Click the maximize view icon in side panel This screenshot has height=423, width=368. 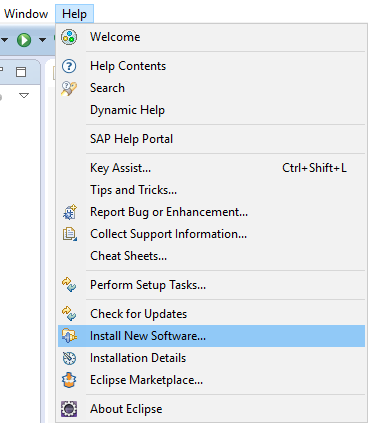(21, 72)
